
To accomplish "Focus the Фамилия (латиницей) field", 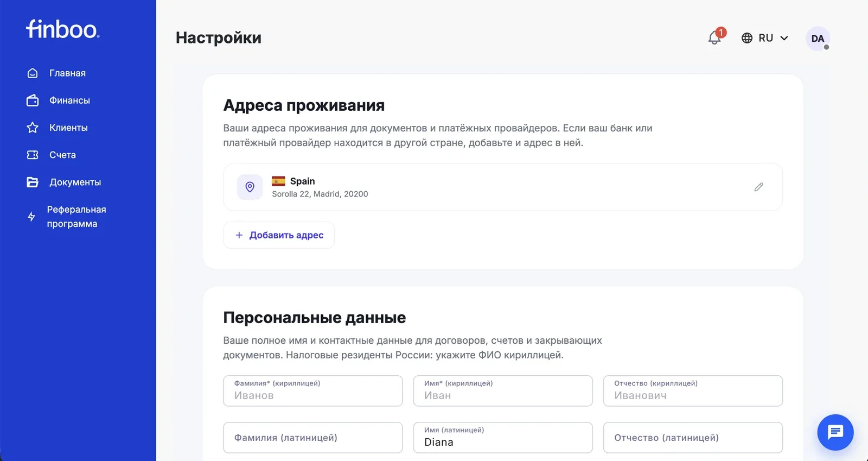I will click(x=313, y=438).
